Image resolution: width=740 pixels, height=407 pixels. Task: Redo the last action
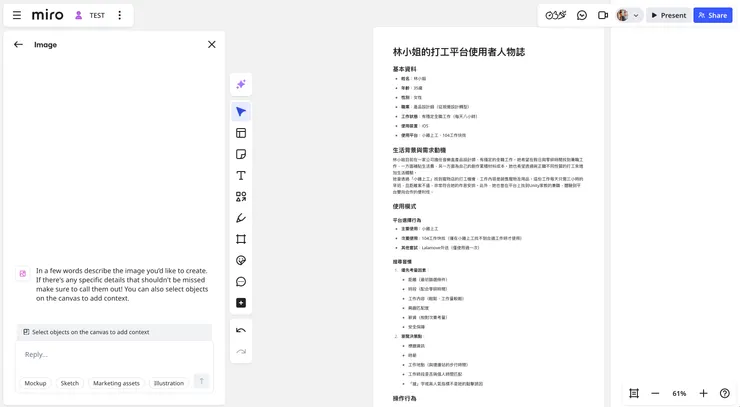coord(241,351)
